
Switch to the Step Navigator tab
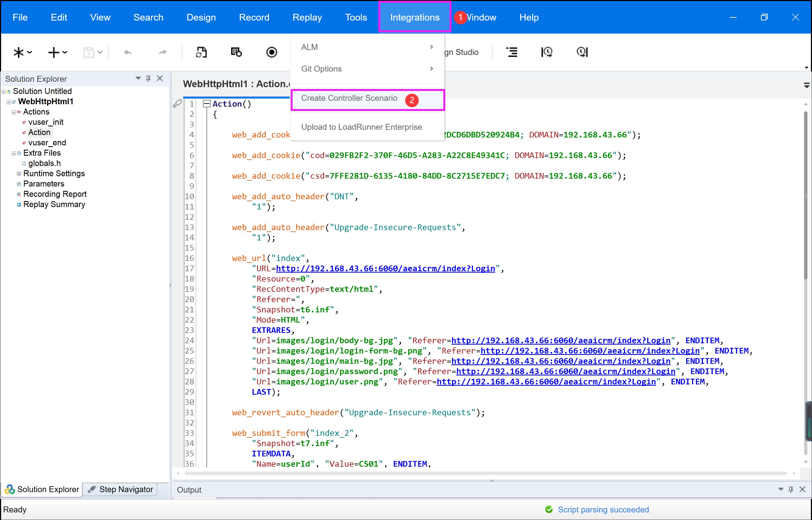[120, 489]
